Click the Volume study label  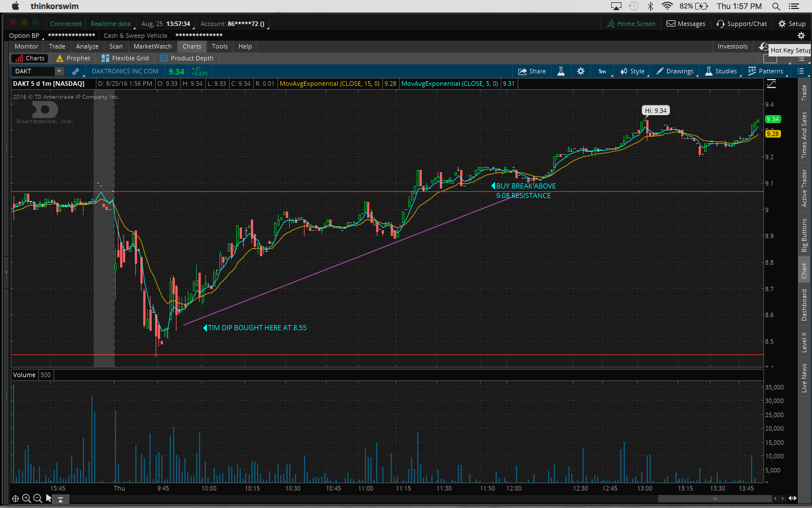(x=24, y=375)
